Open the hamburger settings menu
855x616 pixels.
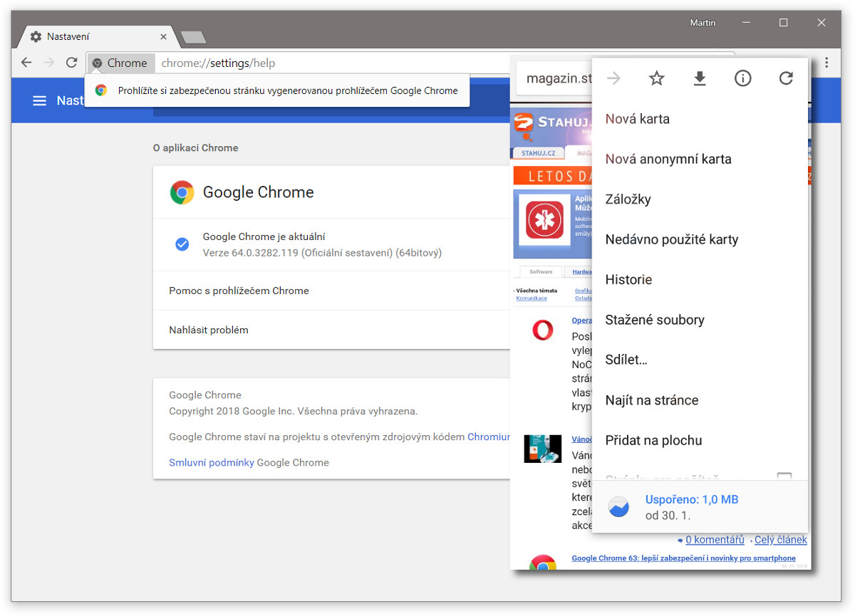40,100
